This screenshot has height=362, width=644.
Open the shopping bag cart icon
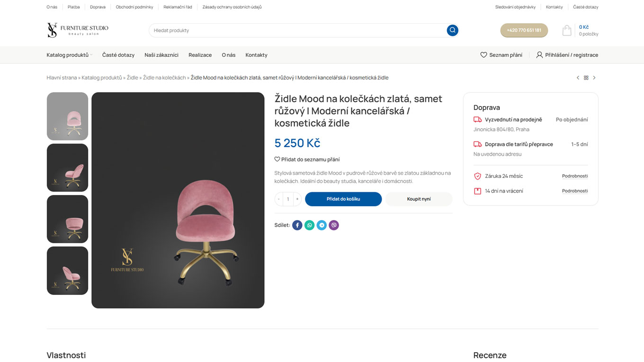(x=567, y=30)
